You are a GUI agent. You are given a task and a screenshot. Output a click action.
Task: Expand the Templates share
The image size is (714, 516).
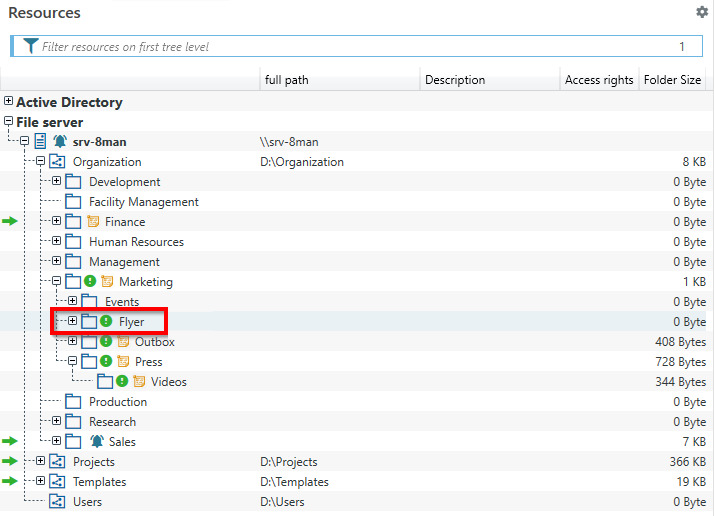tap(41, 482)
